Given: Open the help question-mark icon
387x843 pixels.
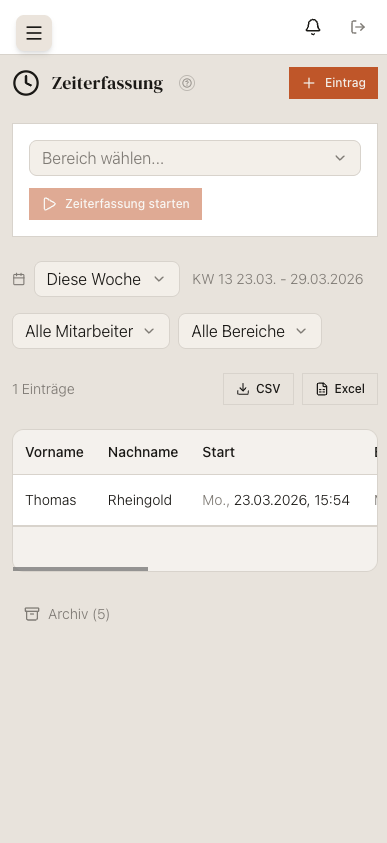Looking at the screenshot, I should (x=187, y=83).
